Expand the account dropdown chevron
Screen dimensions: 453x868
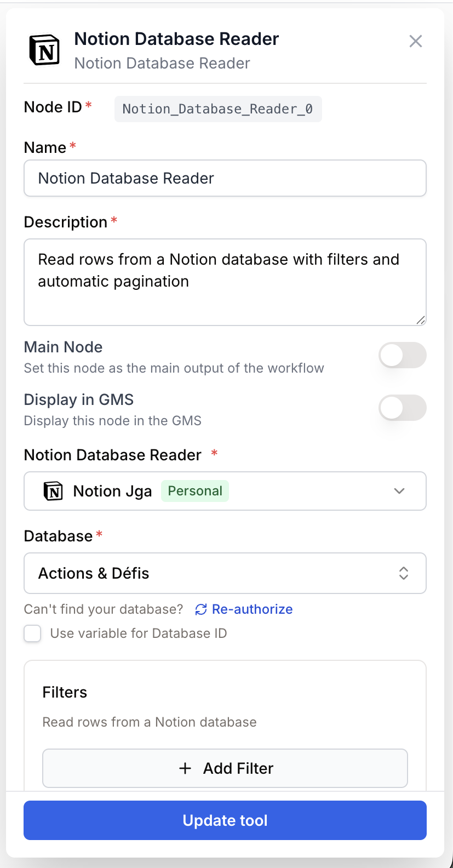(399, 491)
